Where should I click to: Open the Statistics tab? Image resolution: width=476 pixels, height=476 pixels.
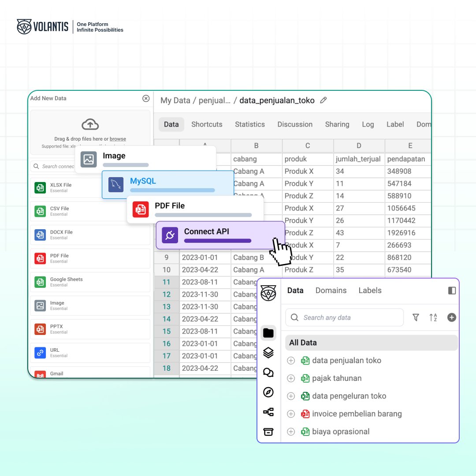(250, 124)
